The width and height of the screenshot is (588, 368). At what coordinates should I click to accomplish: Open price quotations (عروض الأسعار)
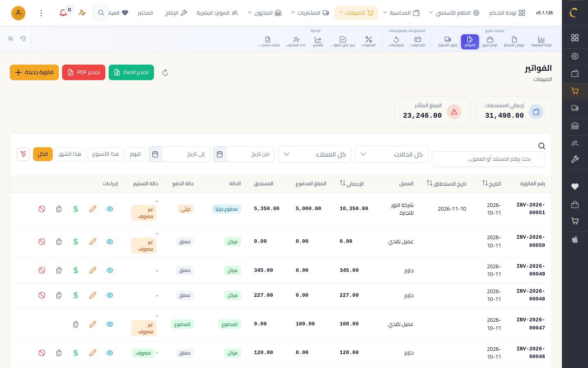(514, 42)
